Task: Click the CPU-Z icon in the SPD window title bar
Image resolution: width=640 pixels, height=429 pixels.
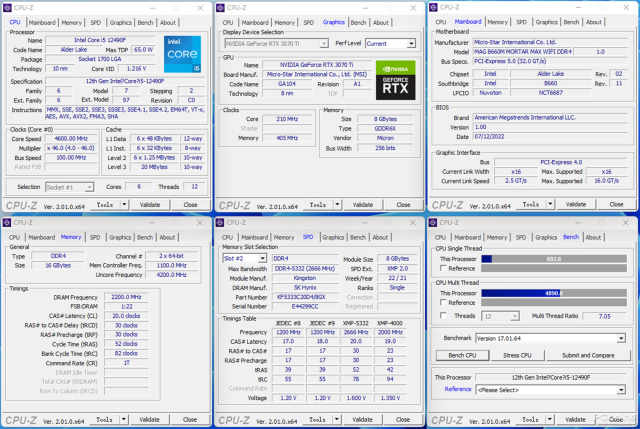Action: point(220,222)
